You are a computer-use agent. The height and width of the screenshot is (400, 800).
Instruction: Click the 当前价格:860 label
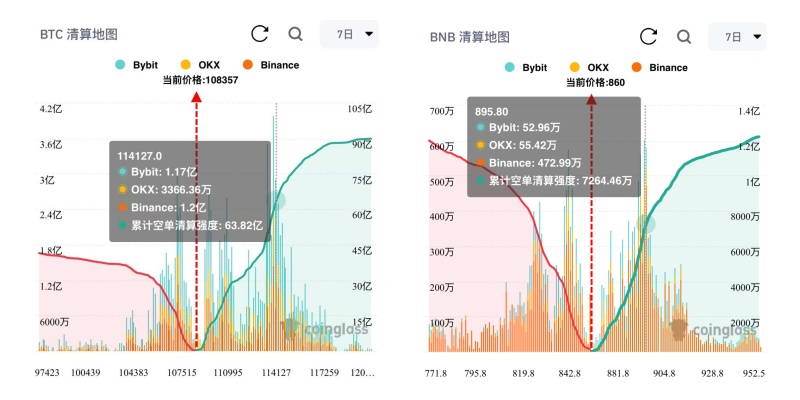point(595,83)
